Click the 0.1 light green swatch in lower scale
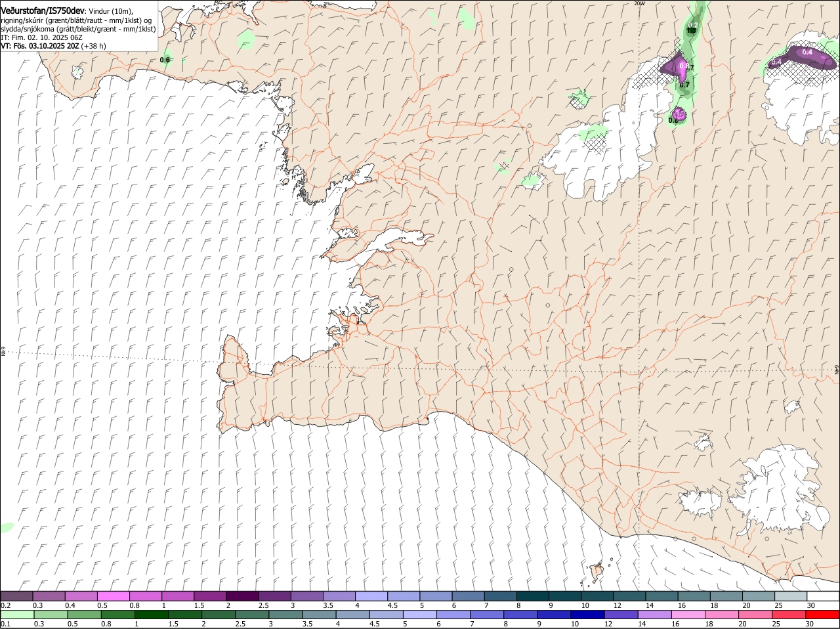 [x=16, y=615]
